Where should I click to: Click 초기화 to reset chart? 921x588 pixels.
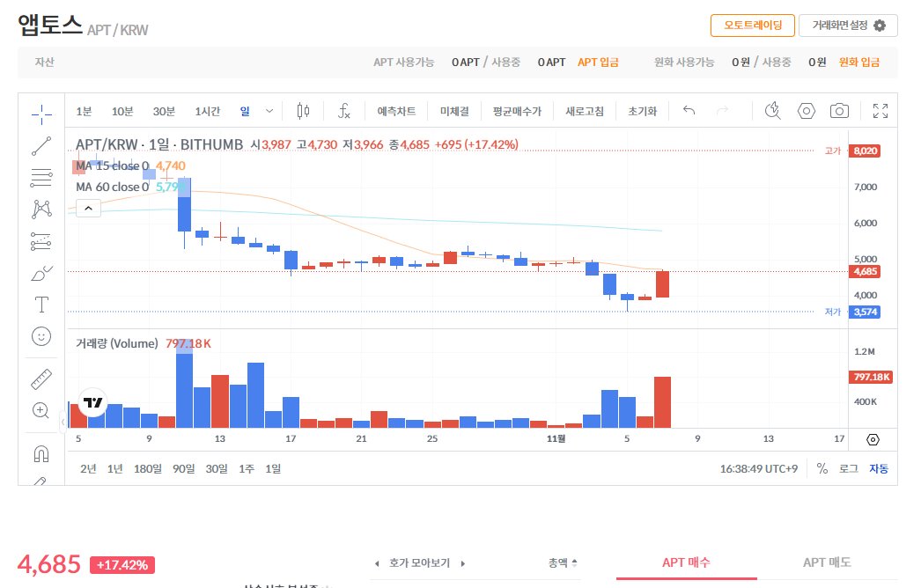tap(642, 111)
